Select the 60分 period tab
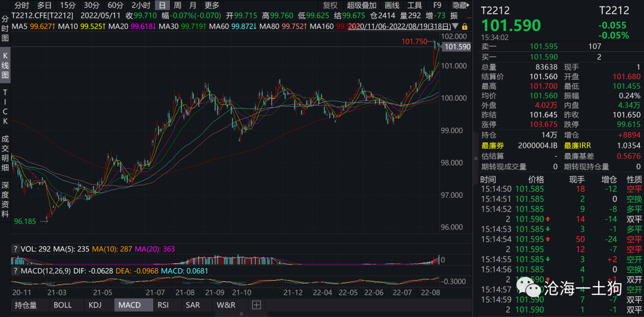 [116, 5]
